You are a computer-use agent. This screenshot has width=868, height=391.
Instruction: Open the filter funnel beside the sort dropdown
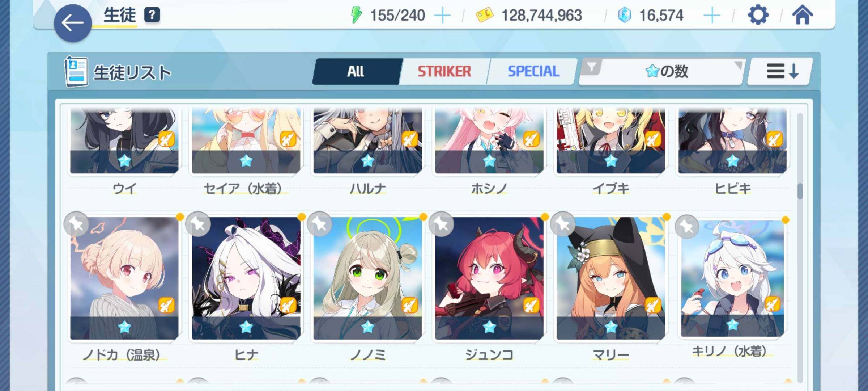591,67
